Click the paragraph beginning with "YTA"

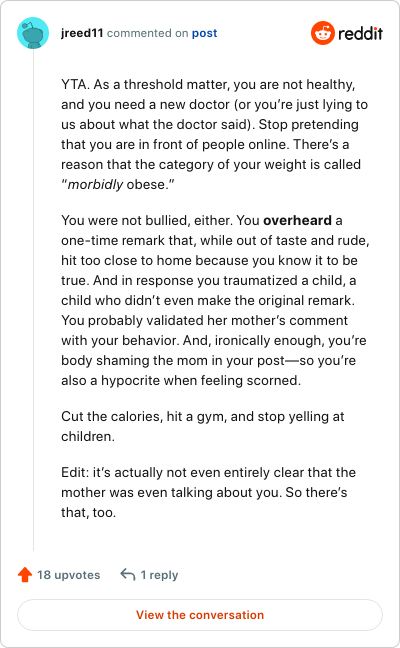(214, 134)
